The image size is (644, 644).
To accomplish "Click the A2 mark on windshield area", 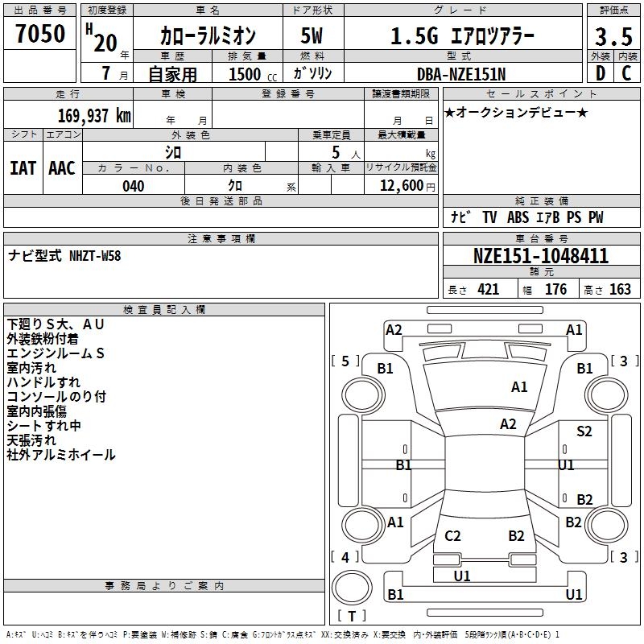I will (x=508, y=424).
